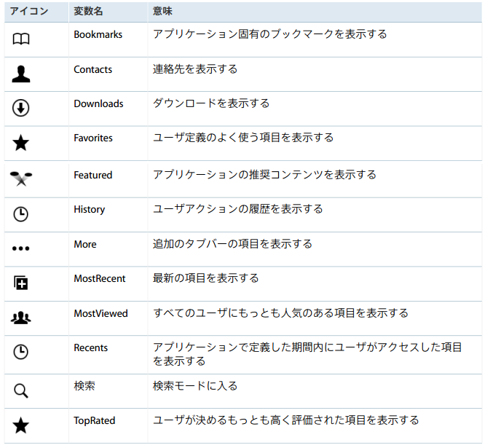Click the Bookmarks open-book icon

click(x=21, y=39)
